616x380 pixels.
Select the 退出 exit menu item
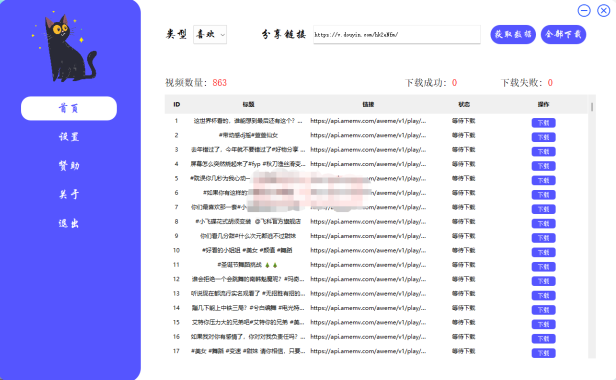coord(69,223)
